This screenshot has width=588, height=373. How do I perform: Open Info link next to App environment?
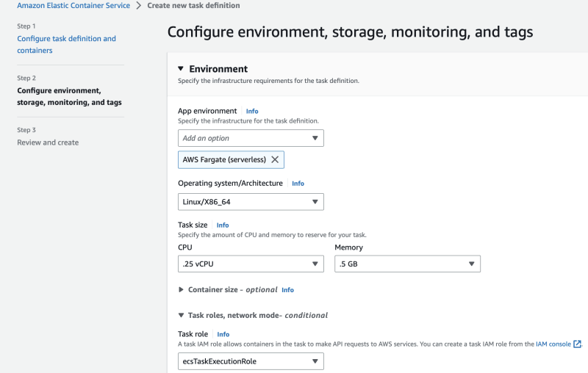252,111
